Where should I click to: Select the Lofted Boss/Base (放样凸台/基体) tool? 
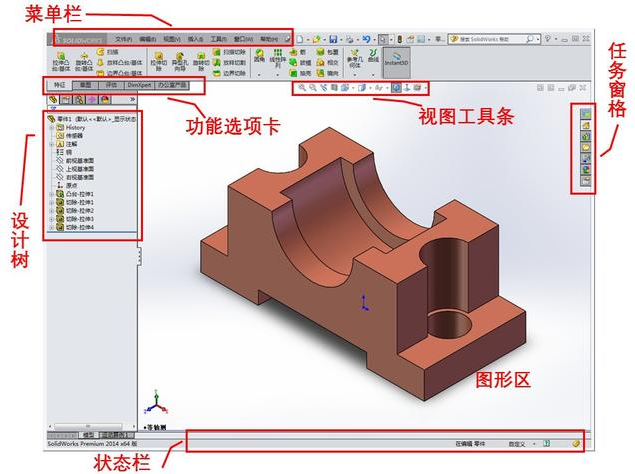[120, 63]
